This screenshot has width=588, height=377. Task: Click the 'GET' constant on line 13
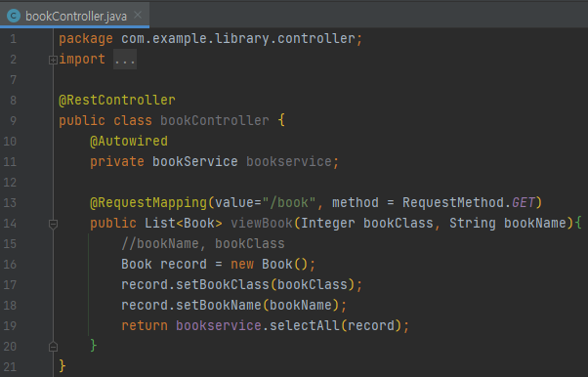tap(523, 203)
